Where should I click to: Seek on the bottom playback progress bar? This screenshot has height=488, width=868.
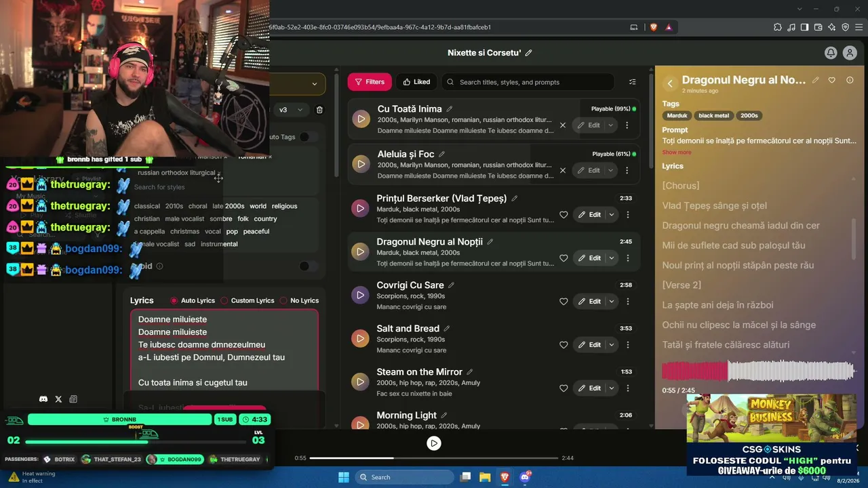click(x=434, y=458)
